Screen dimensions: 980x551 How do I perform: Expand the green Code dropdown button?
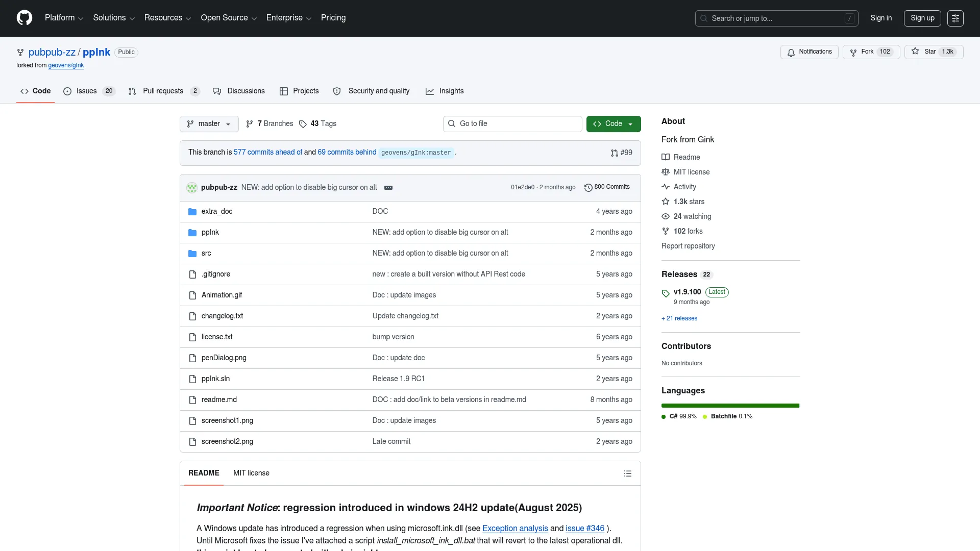pyautogui.click(x=614, y=124)
